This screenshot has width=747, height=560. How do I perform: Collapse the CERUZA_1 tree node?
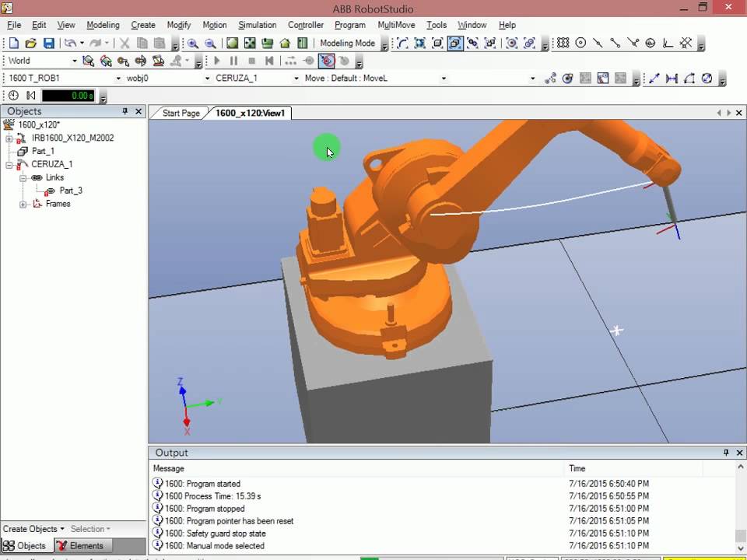[x=9, y=165]
